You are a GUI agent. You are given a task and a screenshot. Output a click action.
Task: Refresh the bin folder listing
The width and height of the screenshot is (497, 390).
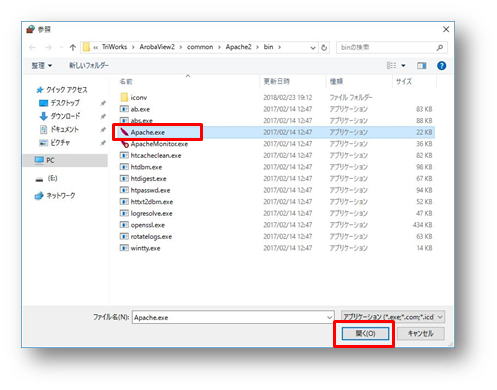coord(324,48)
